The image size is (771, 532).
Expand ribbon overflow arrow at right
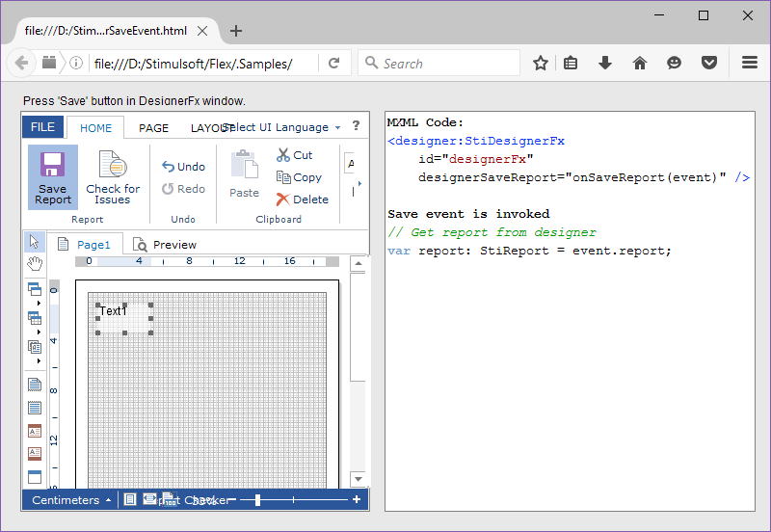click(359, 183)
